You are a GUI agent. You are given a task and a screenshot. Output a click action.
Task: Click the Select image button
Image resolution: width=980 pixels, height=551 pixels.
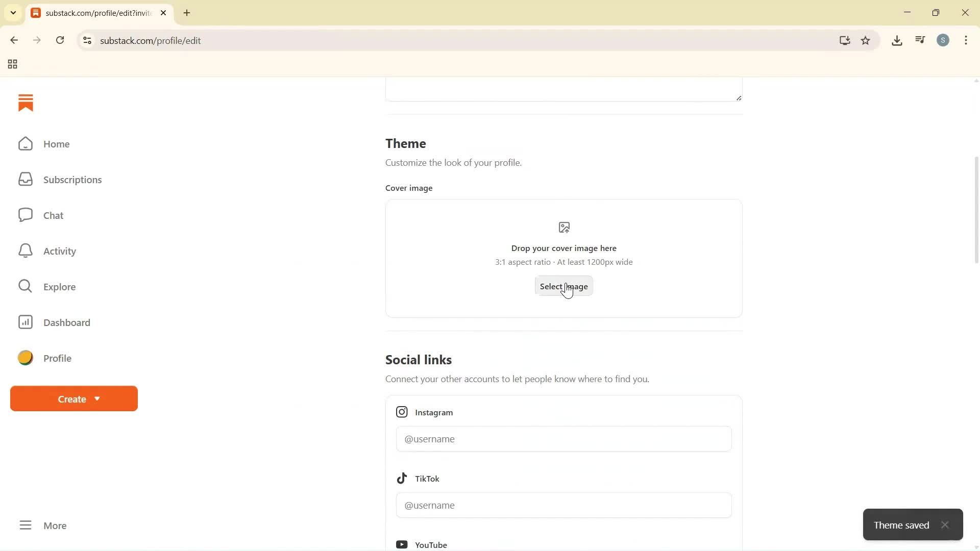pyautogui.click(x=564, y=286)
